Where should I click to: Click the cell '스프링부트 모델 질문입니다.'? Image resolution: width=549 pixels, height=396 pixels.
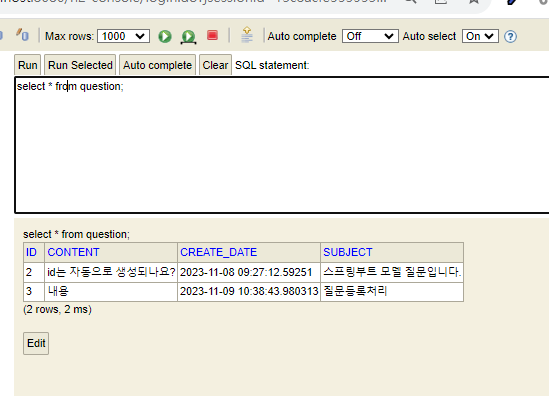pos(392,272)
